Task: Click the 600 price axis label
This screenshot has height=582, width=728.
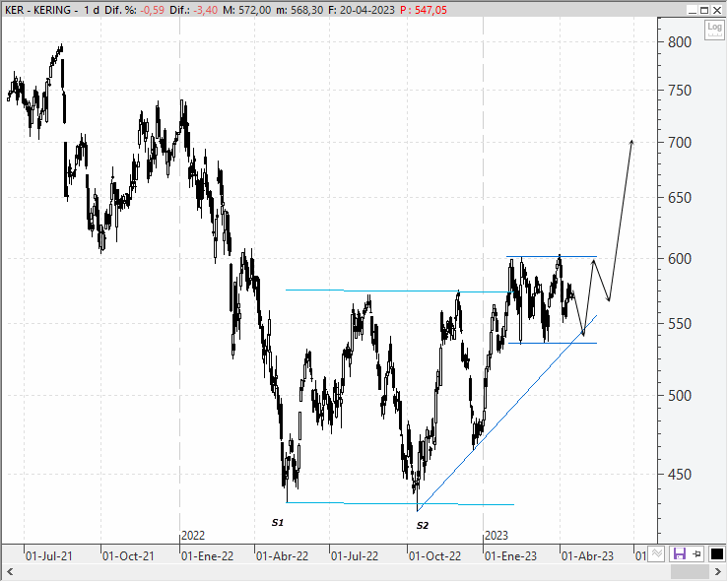Action: click(x=680, y=259)
